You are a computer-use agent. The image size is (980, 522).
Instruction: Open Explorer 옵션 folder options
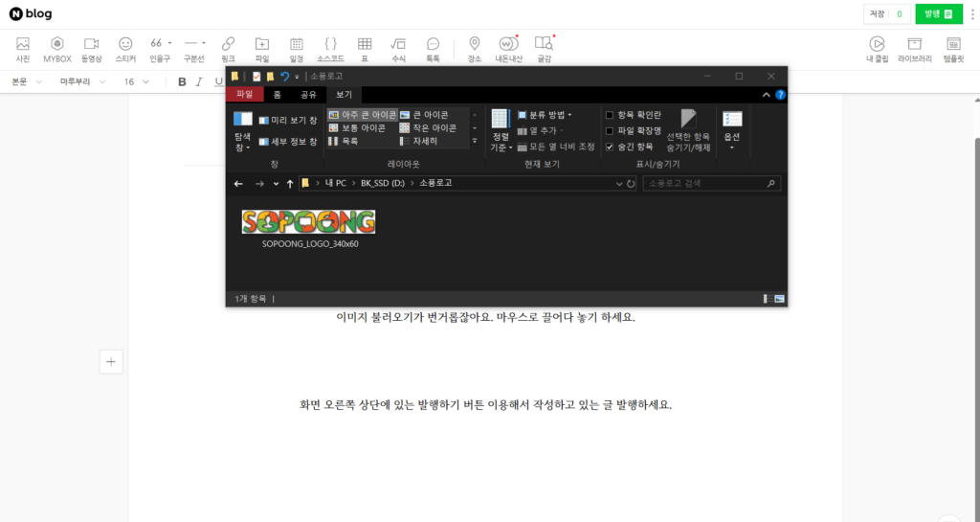click(732, 130)
